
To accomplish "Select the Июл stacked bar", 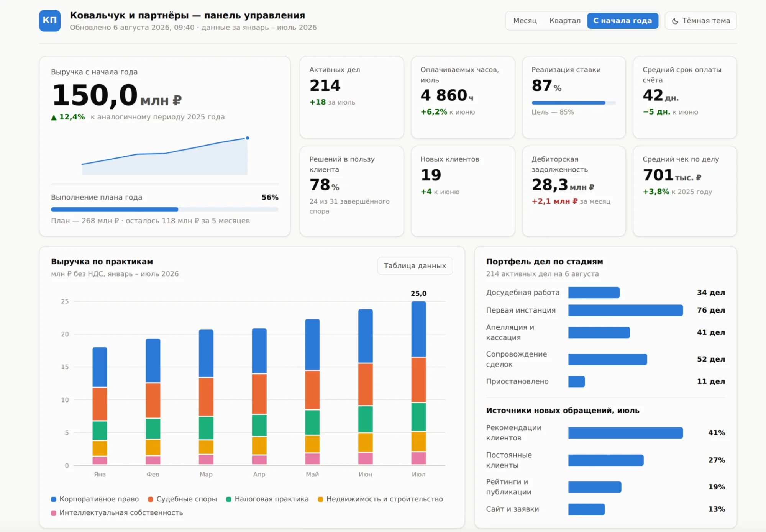I will click(x=418, y=383).
